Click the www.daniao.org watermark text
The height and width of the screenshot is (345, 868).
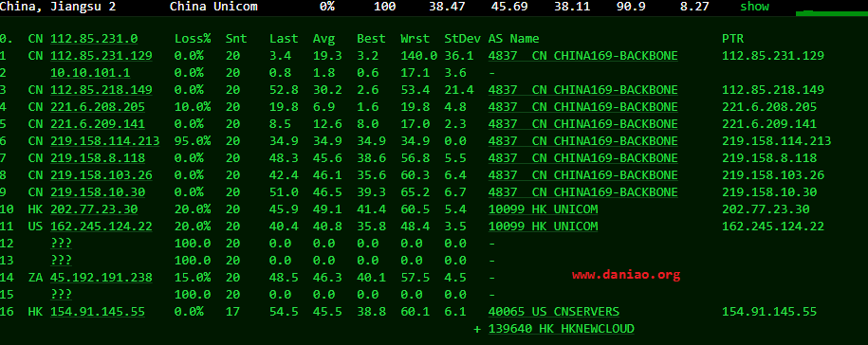click(x=626, y=275)
